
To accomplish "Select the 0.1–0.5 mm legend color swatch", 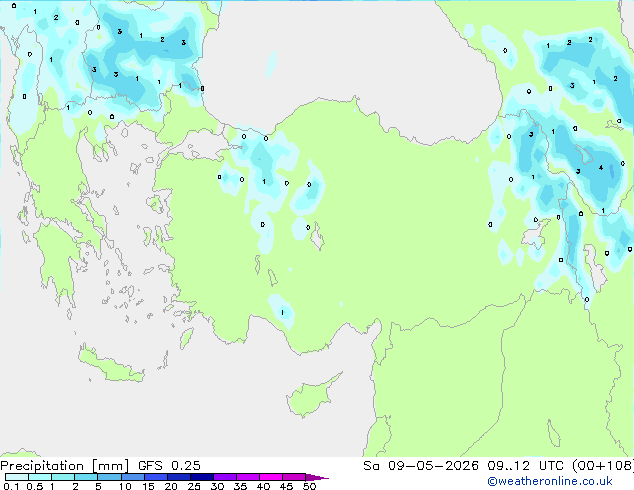I will [17, 477].
